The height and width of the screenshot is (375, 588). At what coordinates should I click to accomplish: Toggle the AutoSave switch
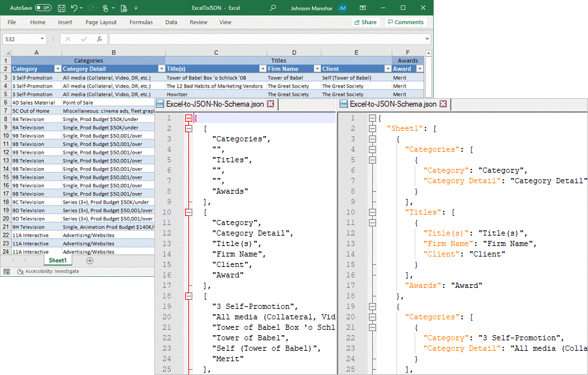tap(43, 8)
